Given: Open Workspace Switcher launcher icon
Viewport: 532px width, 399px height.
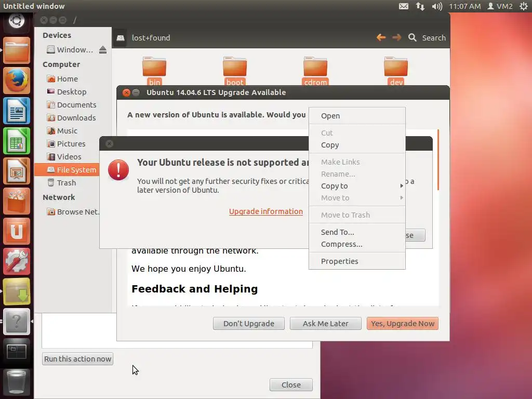Looking at the screenshot, I should [17, 352].
